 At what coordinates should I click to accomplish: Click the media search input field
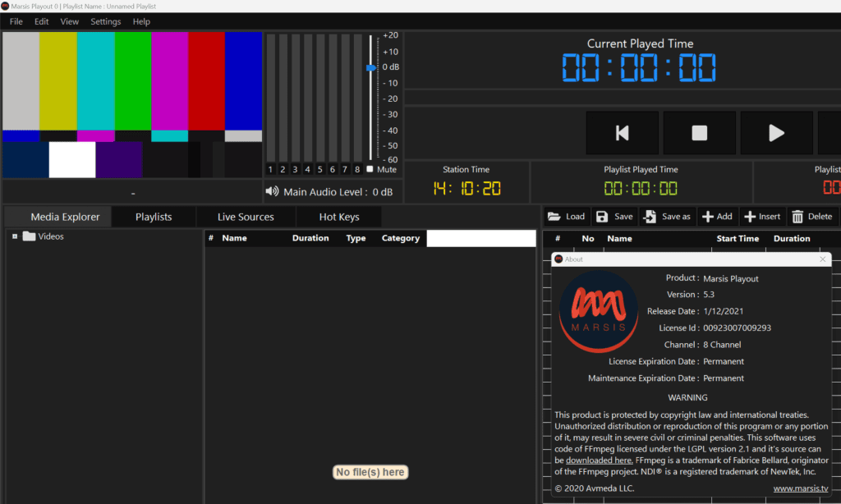pyautogui.click(x=480, y=238)
